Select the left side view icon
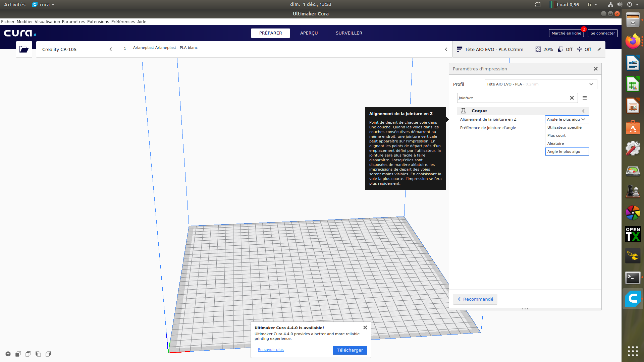This screenshot has height=362, width=644. pyautogui.click(x=38, y=354)
